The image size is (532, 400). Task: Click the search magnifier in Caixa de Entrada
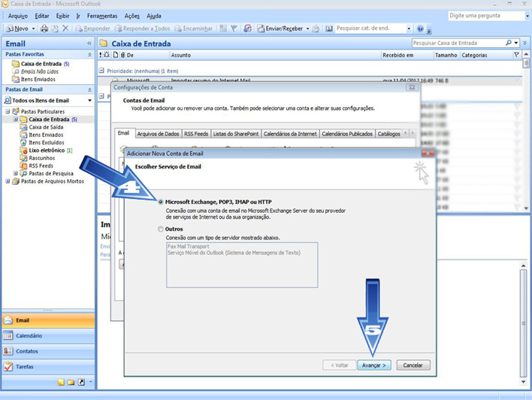pos(508,43)
